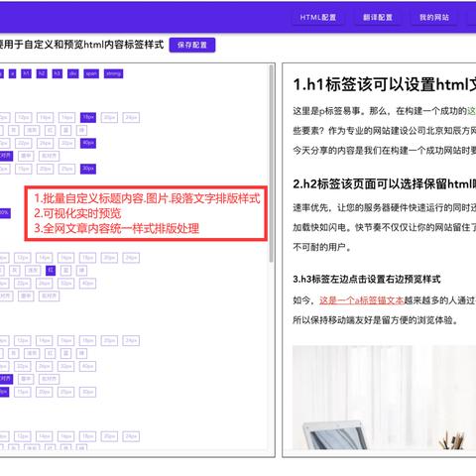The height and width of the screenshot is (476, 476).
Task: Click the '用于自定义和预览html内容标签样式' page title
Action: (x=85, y=45)
